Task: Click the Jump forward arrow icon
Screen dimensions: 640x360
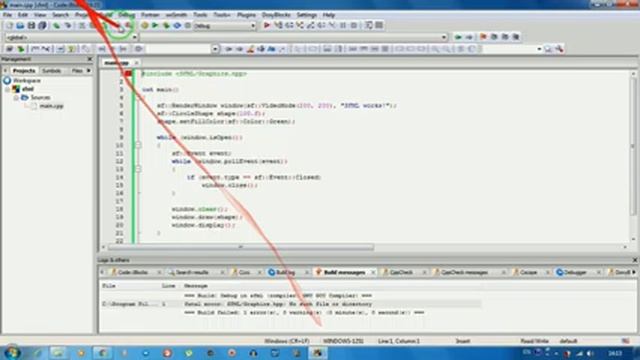Action: click(469, 37)
